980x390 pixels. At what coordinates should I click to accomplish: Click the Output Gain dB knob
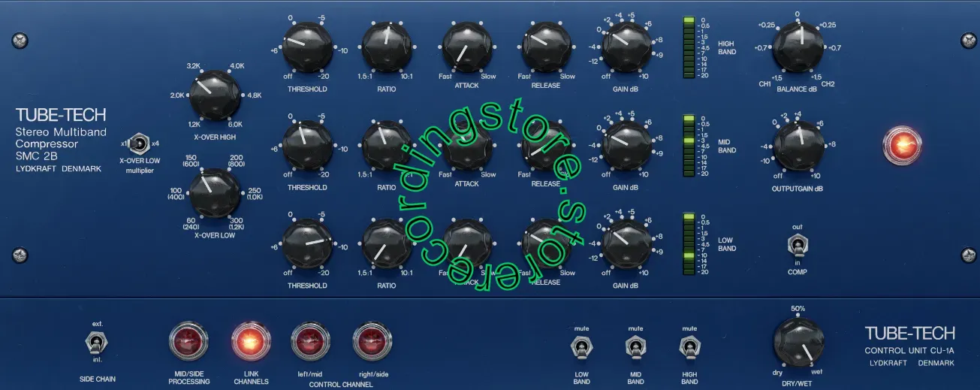(x=798, y=145)
